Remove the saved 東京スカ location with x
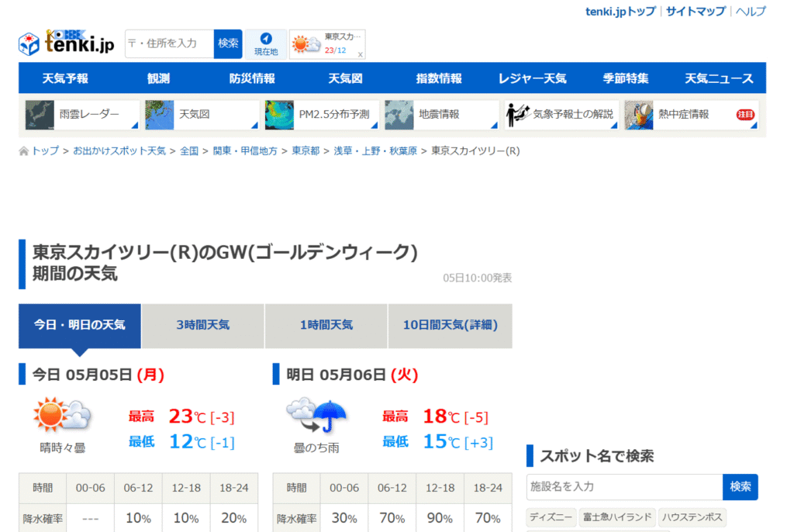The width and height of the screenshot is (794, 532). 360,54
